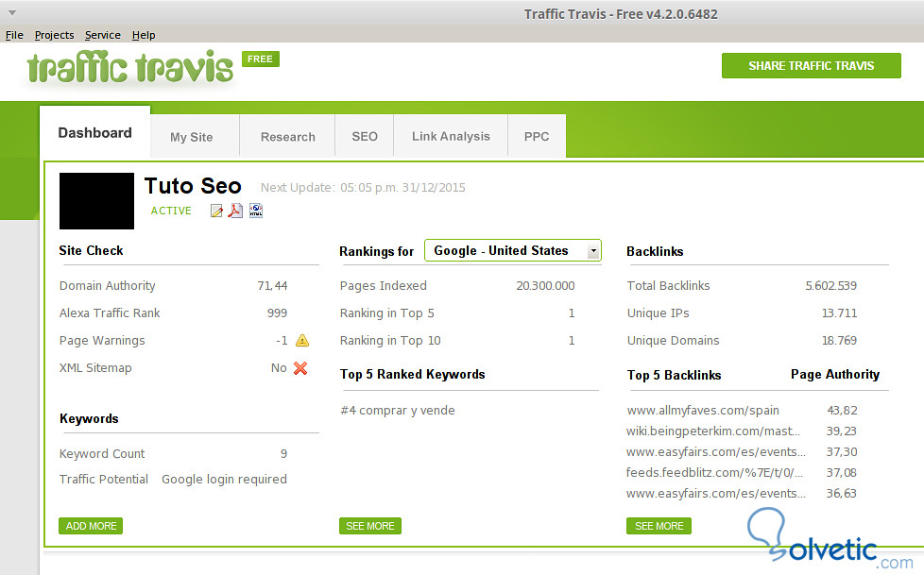The width and height of the screenshot is (924, 575).
Task: Click the Page Warnings yellow alert icon
Action: [301, 341]
